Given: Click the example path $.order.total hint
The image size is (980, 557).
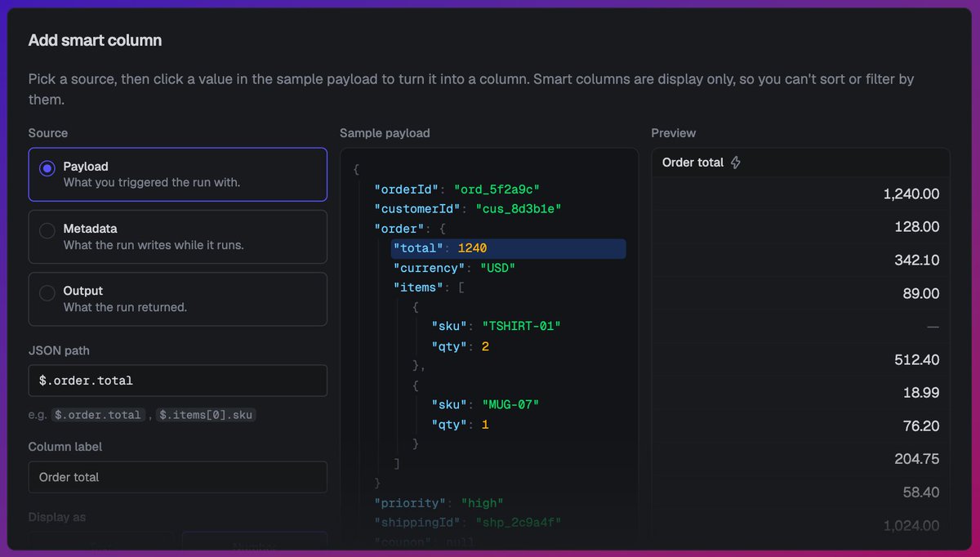Looking at the screenshot, I should click(x=97, y=415).
